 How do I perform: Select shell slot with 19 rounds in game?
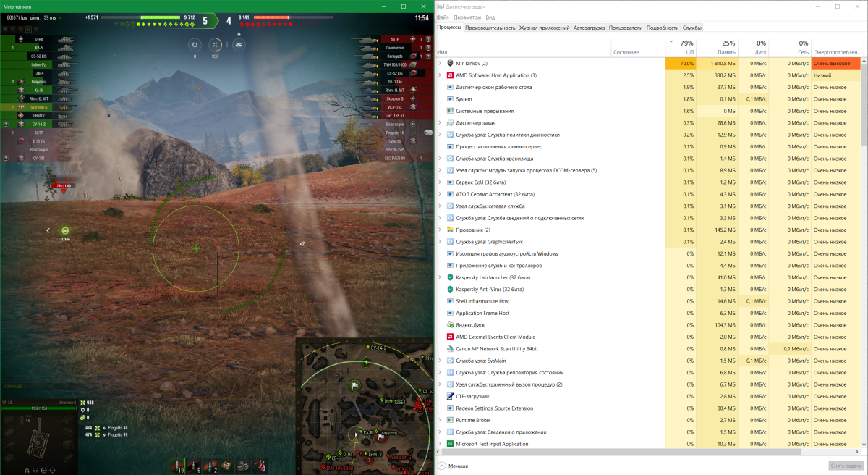click(x=177, y=466)
